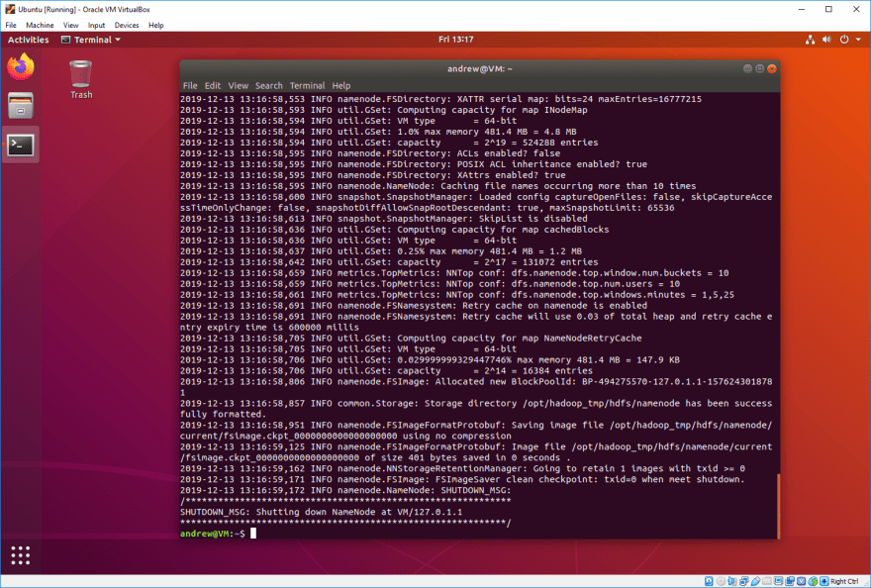Open the Show Applications grid
The width and height of the screenshot is (871, 588).
[x=21, y=555]
